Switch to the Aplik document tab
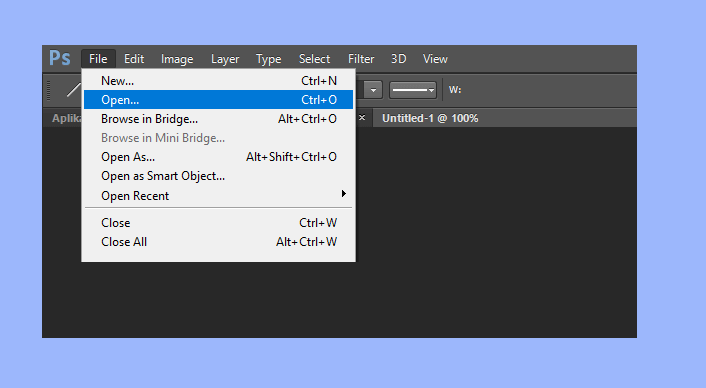This screenshot has width=706, height=388. tap(66, 118)
